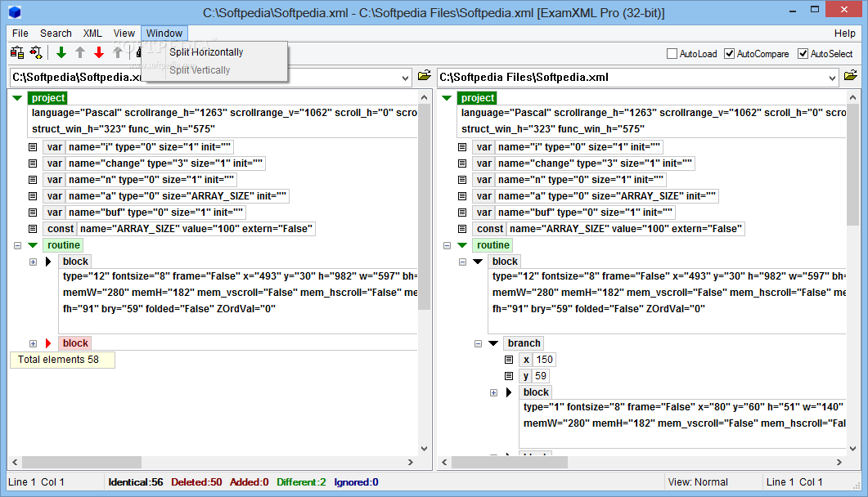Click the Identical:56 status entry

point(136,482)
